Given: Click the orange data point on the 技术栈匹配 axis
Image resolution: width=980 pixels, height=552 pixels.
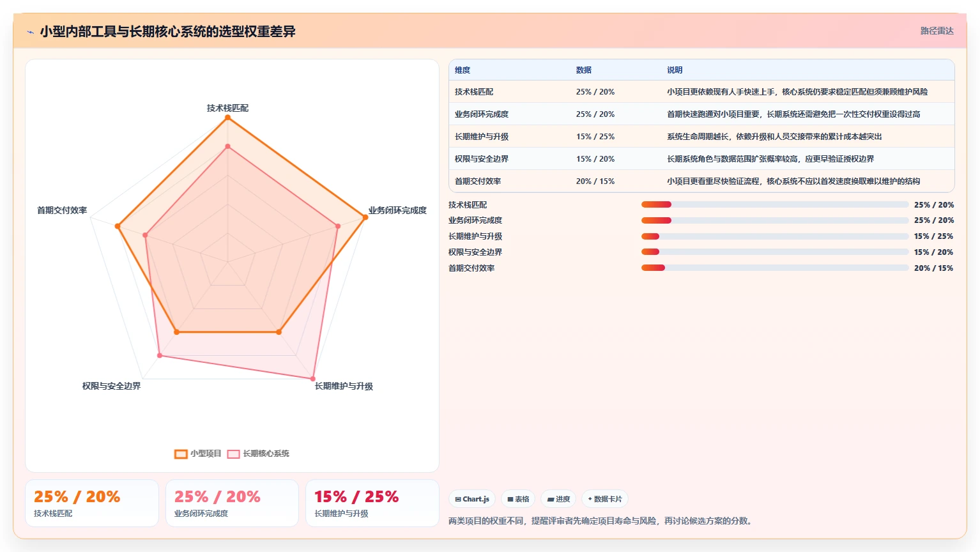Looking at the screenshot, I should 227,117.
